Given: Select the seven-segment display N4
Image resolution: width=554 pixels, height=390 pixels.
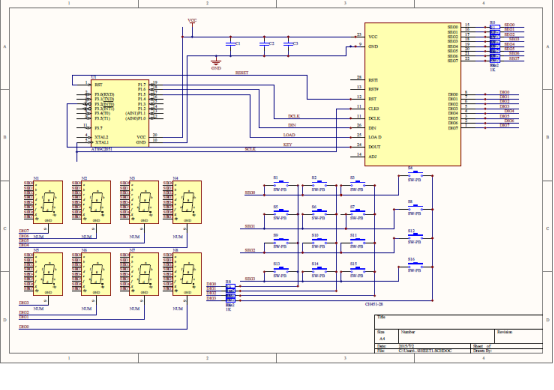Looking at the screenshot, I should pos(187,202).
